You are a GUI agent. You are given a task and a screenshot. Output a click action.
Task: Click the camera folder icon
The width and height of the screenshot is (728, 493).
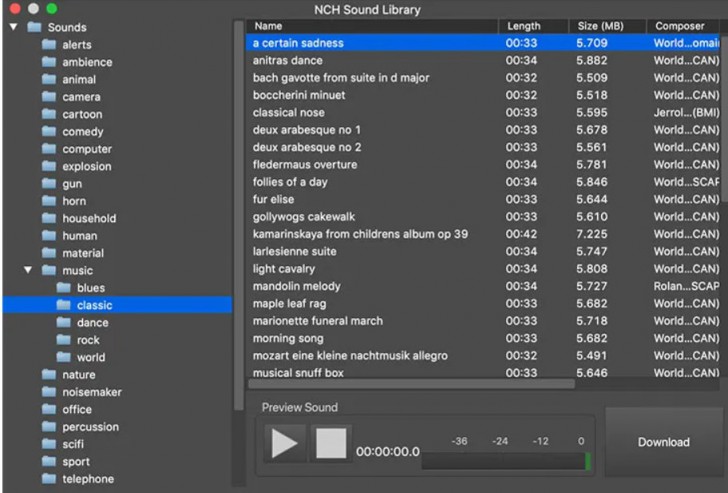point(49,97)
